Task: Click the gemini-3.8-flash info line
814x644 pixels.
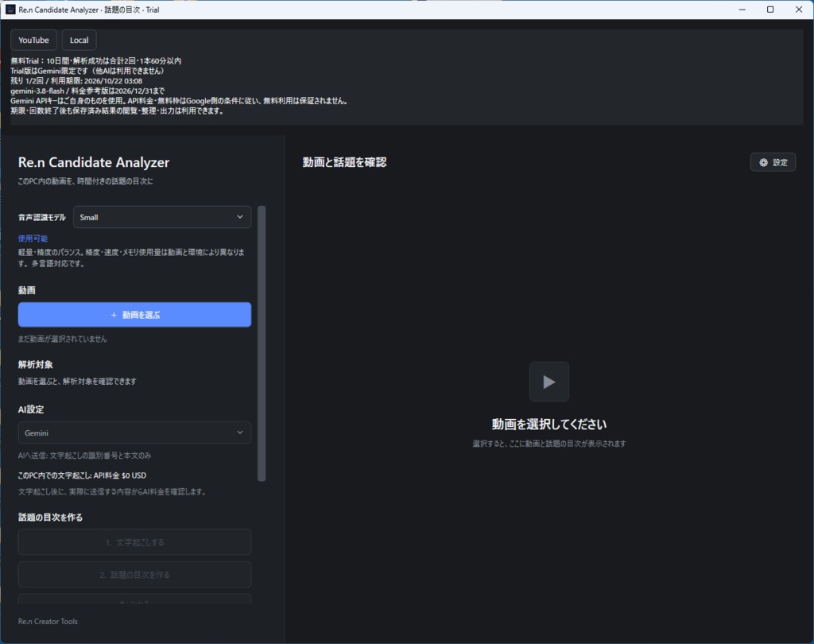Action: coord(87,91)
